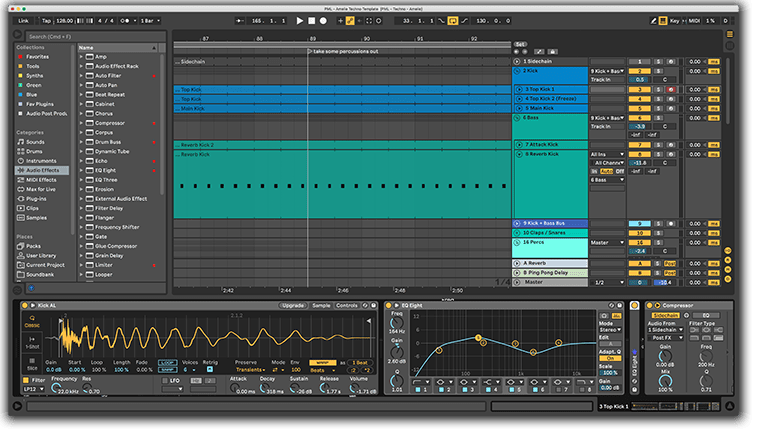Toggle the EQ Eight device activator
The image size is (768, 432).
coord(388,305)
